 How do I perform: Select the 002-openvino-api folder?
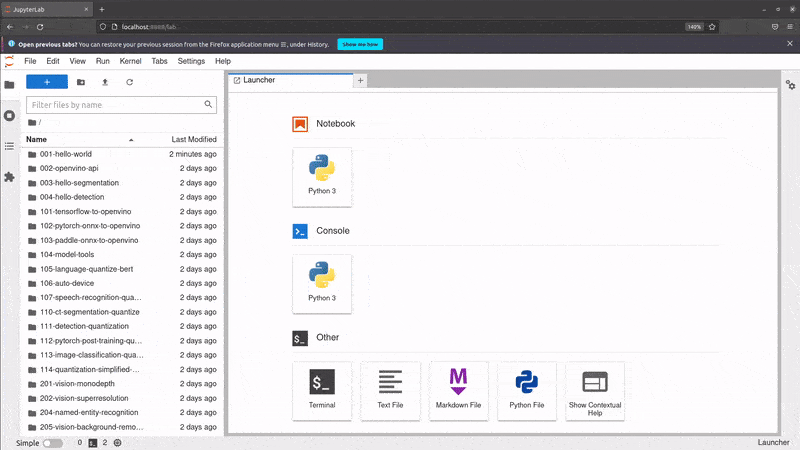tap(122, 168)
